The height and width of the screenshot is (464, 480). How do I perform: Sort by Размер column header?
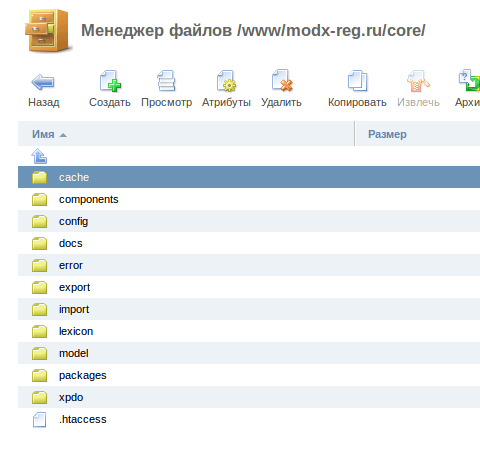387,134
